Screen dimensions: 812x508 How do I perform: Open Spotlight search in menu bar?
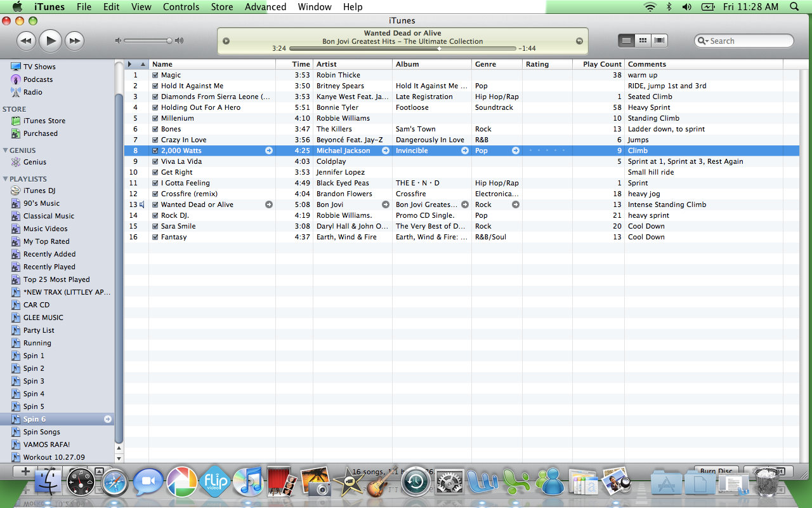pyautogui.click(x=794, y=6)
